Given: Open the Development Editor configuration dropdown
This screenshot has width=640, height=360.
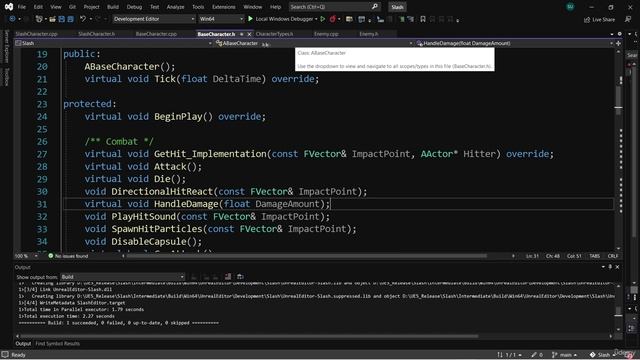Looking at the screenshot, I should [x=154, y=19].
